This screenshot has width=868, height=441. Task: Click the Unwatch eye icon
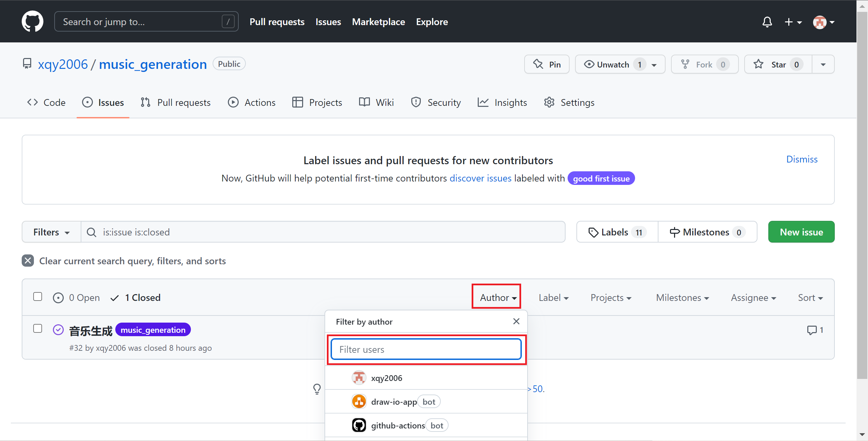coord(589,64)
